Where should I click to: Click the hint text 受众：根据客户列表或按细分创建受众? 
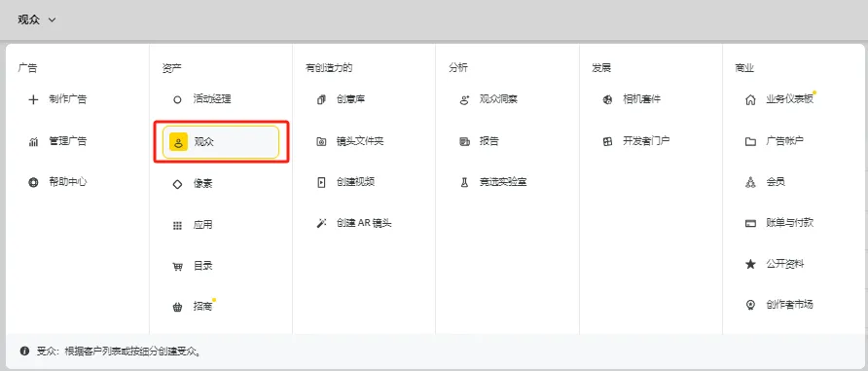tap(119, 352)
